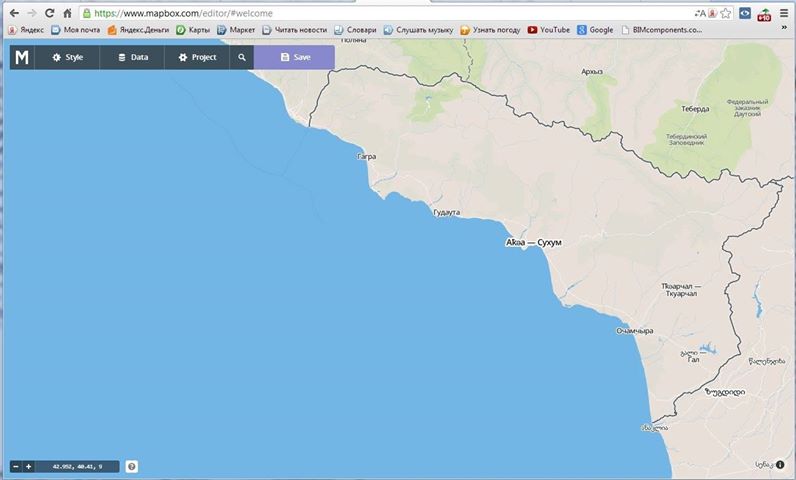Zoom in with the plus button
796x480 pixels.
(28, 466)
